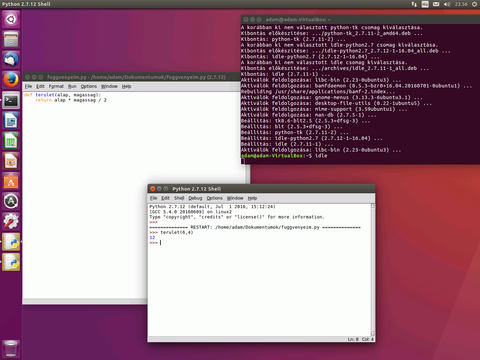Close the fuggvenyeim.py editor window
The height and width of the screenshot is (360, 480).
(x=28, y=77)
